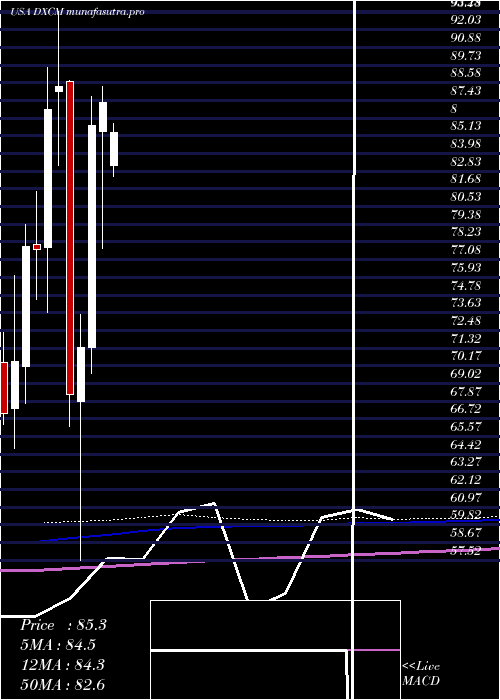Click the 'Price : 85.3' readout
The image size is (500, 700).
(x=63, y=625)
